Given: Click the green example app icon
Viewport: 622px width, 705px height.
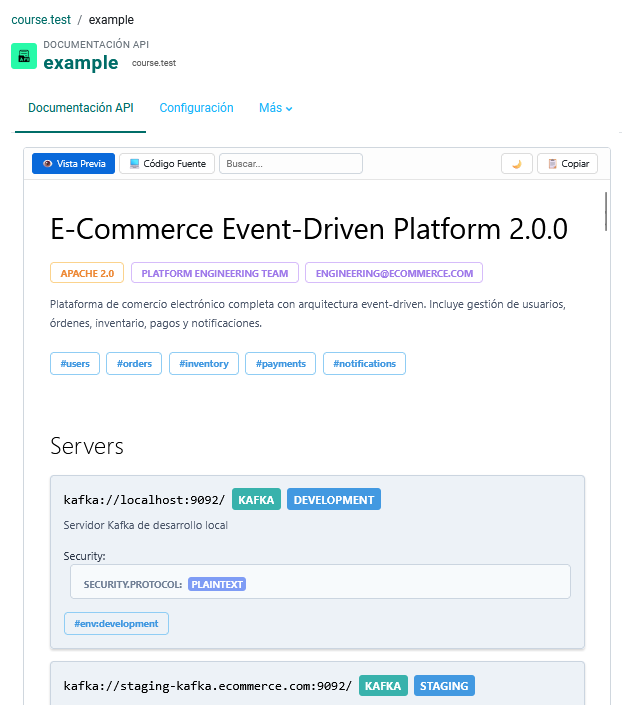Looking at the screenshot, I should 24,56.
